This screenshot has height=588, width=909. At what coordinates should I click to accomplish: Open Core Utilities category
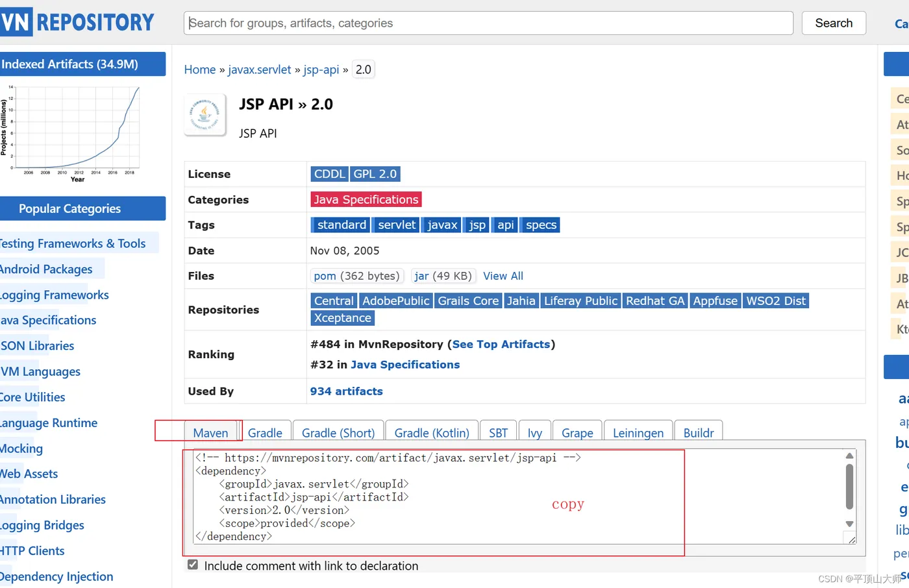click(32, 397)
